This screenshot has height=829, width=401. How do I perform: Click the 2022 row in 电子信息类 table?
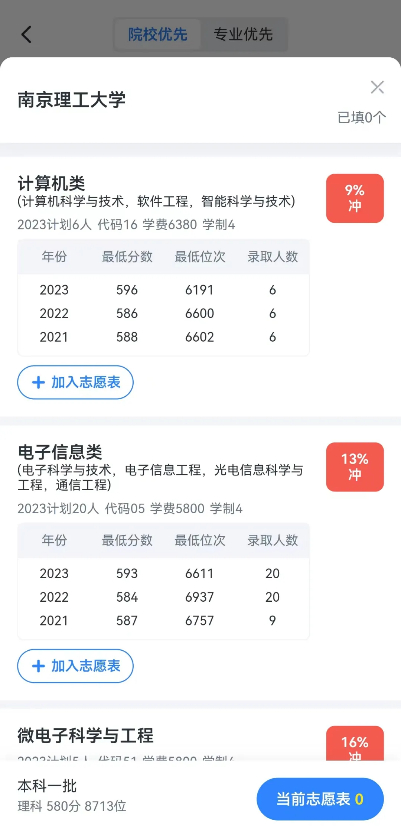coord(163,597)
